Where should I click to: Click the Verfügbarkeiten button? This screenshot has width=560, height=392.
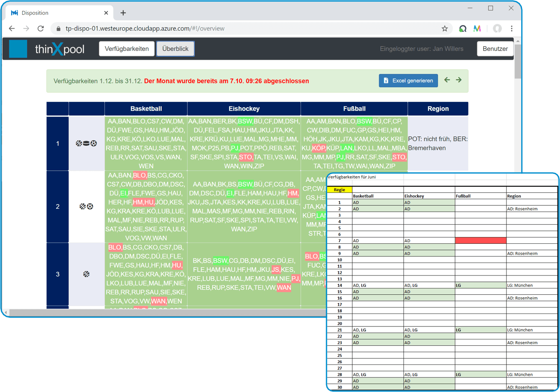pyautogui.click(x=127, y=49)
